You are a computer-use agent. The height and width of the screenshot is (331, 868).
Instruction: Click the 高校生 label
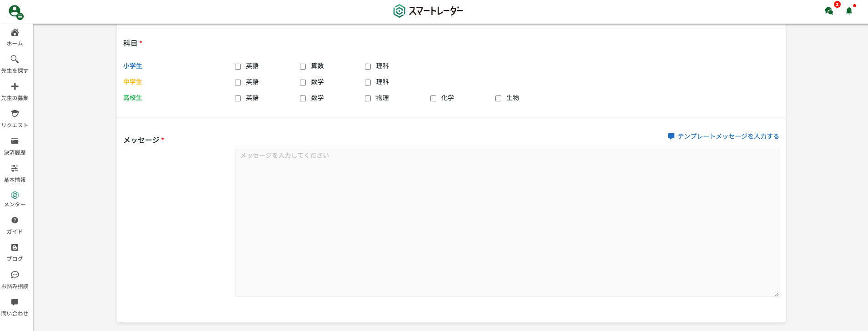pos(133,98)
